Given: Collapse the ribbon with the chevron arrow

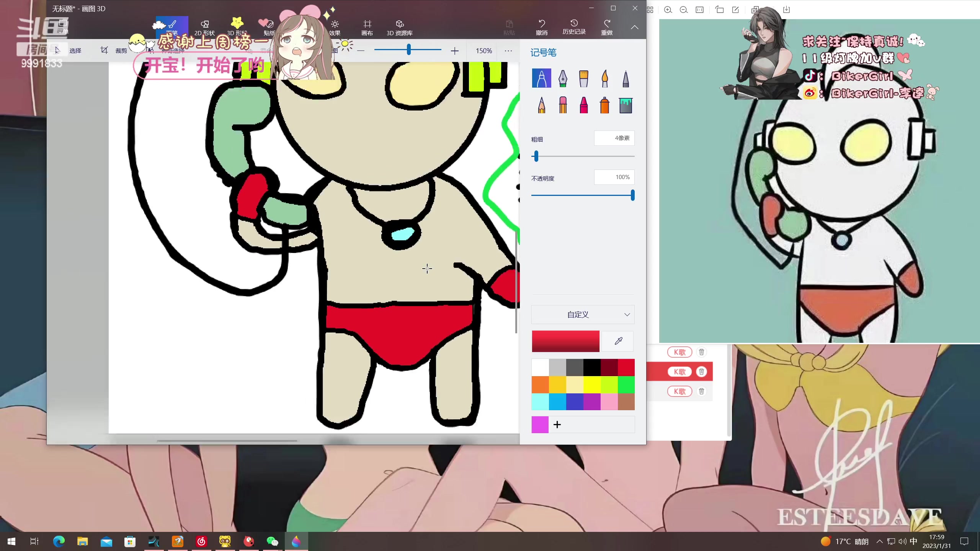Looking at the screenshot, I should pyautogui.click(x=634, y=27).
